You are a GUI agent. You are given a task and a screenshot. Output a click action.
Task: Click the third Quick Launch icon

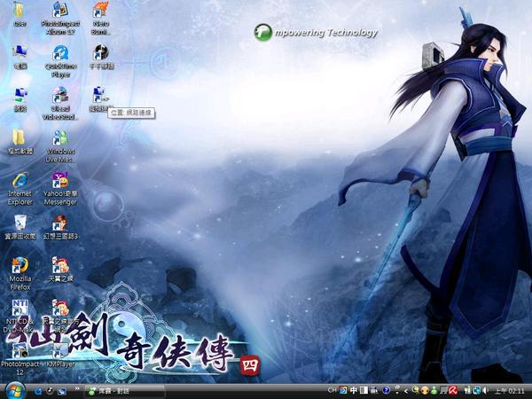[62, 391]
